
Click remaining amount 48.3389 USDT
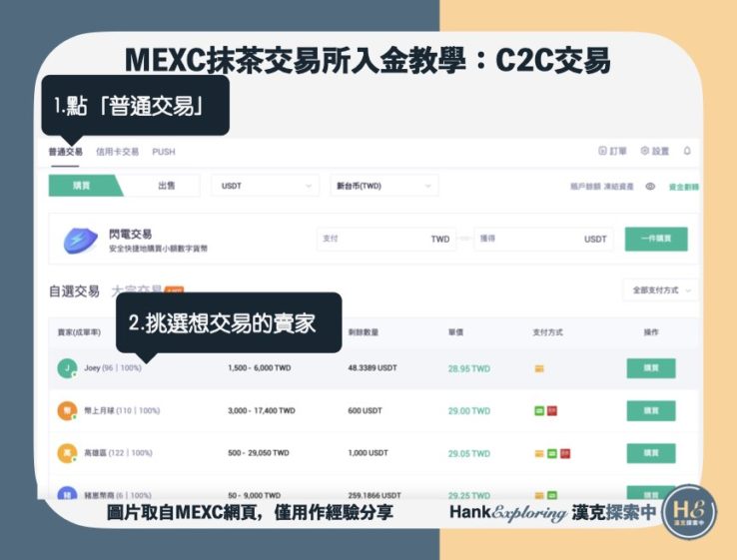(x=372, y=368)
